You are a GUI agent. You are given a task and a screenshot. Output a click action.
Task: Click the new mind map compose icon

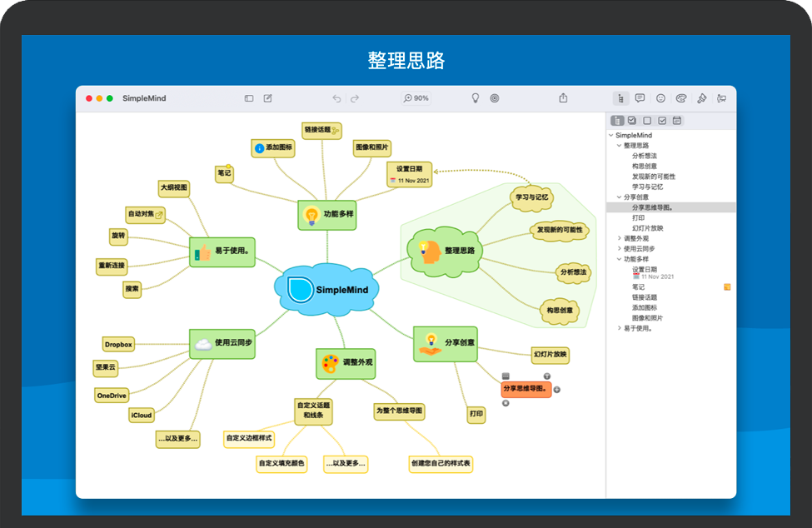pos(267,98)
